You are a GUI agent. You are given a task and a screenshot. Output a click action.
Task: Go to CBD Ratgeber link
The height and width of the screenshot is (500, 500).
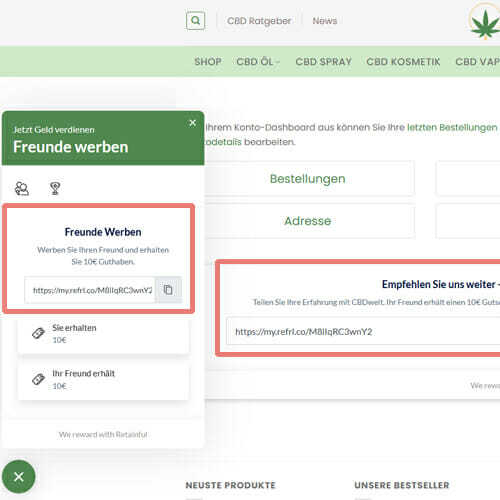259,21
